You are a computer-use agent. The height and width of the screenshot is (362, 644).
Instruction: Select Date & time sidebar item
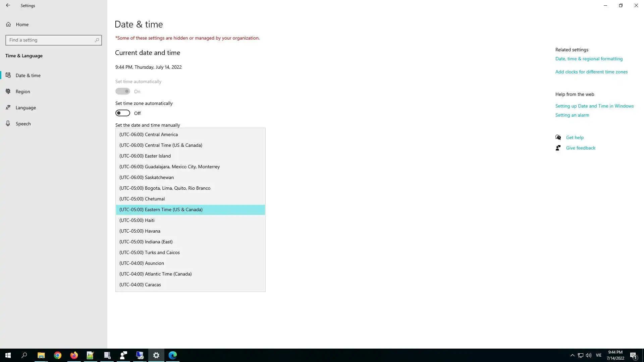28,75
